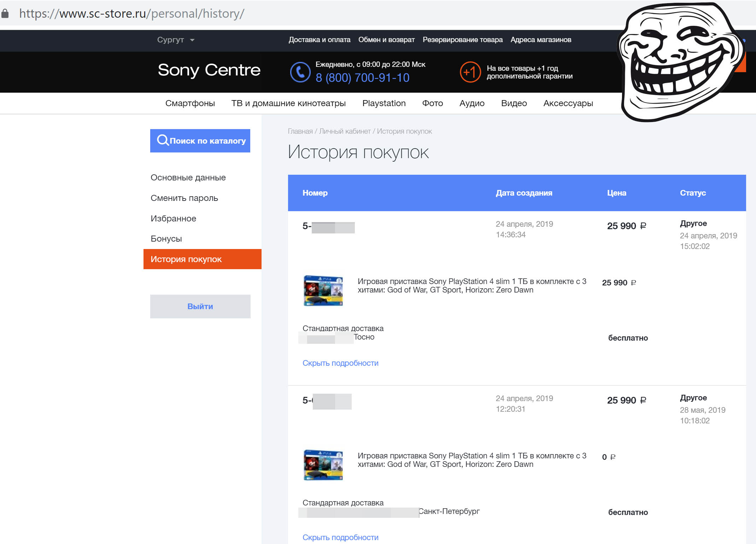The width and height of the screenshot is (756, 544).
Task: Click the blue phone icon in the header
Action: click(x=300, y=72)
